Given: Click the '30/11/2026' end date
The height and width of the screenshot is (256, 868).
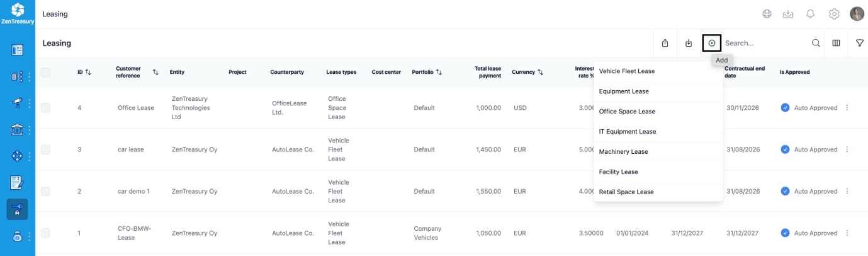Looking at the screenshot, I should click(743, 108).
